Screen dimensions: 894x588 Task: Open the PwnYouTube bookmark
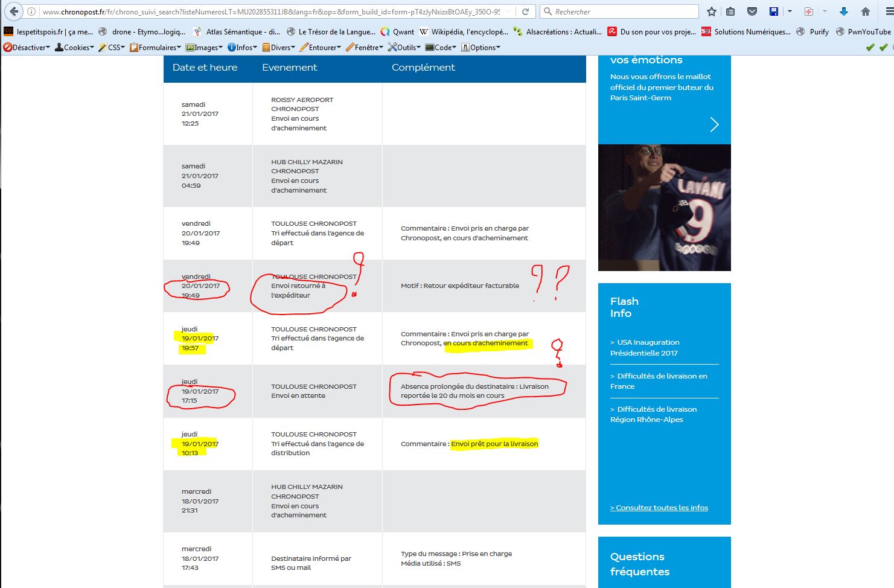tap(863, 32)
